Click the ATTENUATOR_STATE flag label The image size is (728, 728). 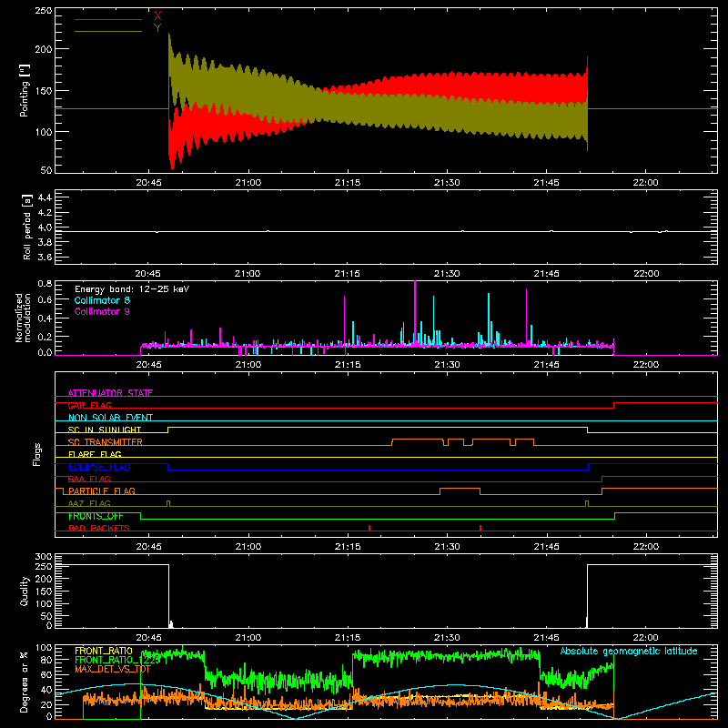110,393
